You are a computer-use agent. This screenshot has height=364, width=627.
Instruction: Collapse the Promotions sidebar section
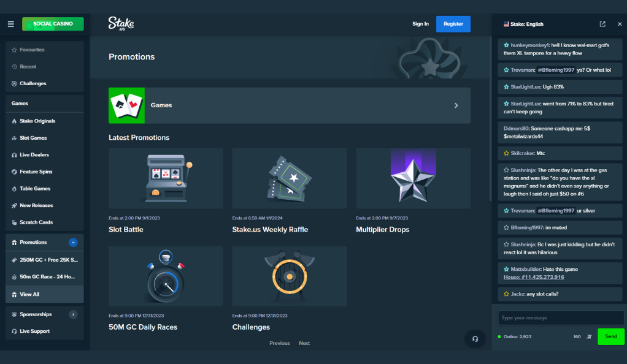click(x=73, y=243)
